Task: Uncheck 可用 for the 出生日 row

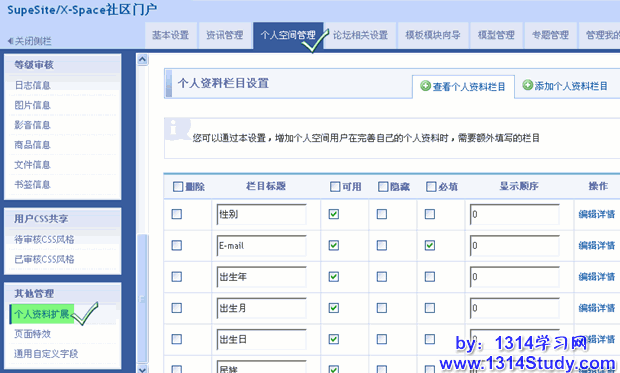Action: [334, 339]
